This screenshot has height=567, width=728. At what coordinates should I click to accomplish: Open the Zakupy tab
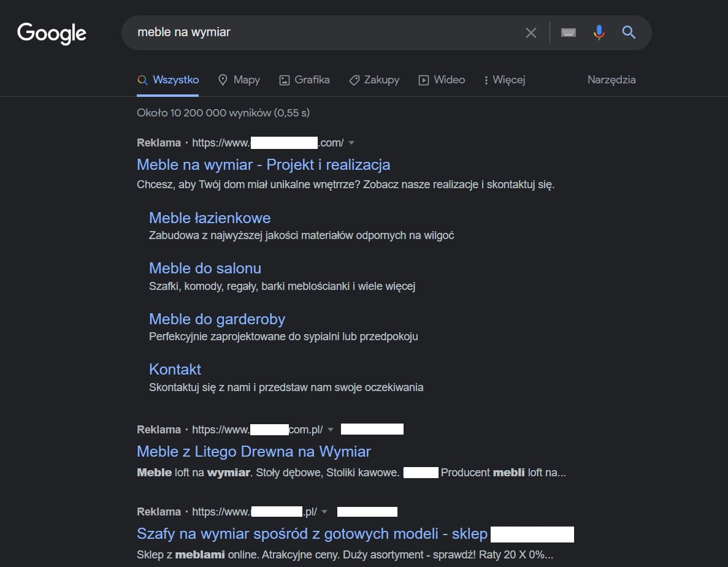374,80
